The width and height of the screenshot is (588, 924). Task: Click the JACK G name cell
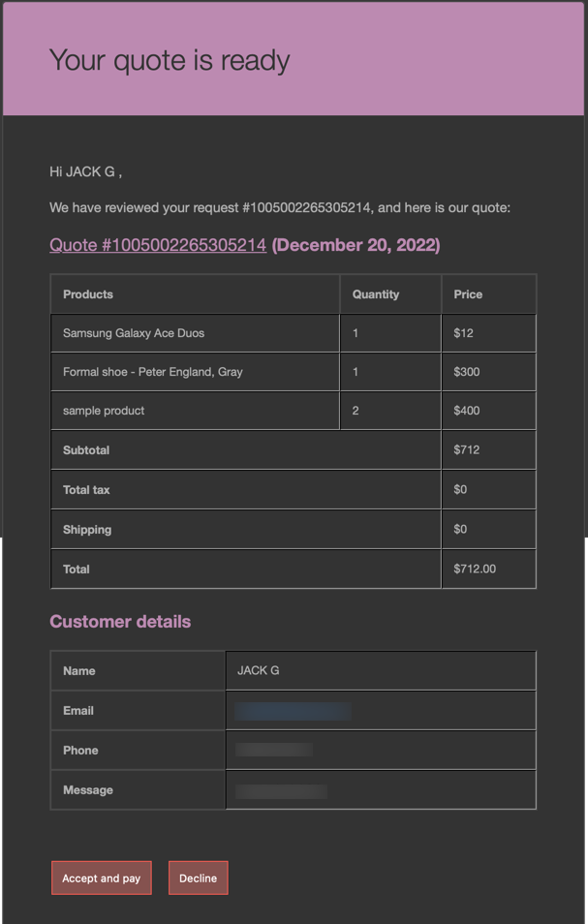coord(381,670)
